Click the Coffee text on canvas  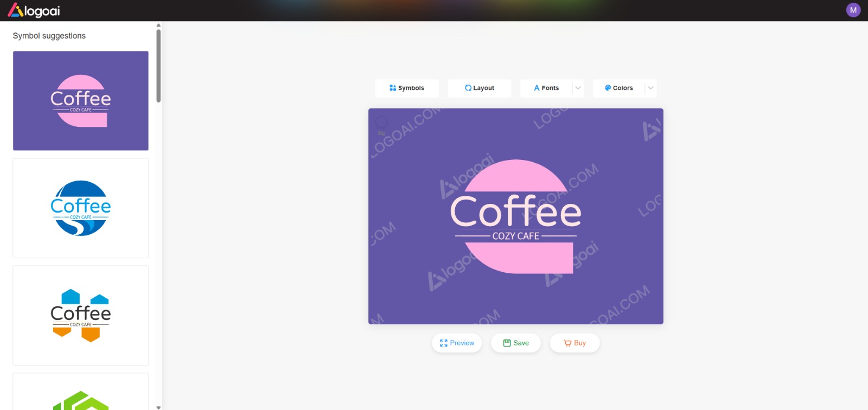515,212
